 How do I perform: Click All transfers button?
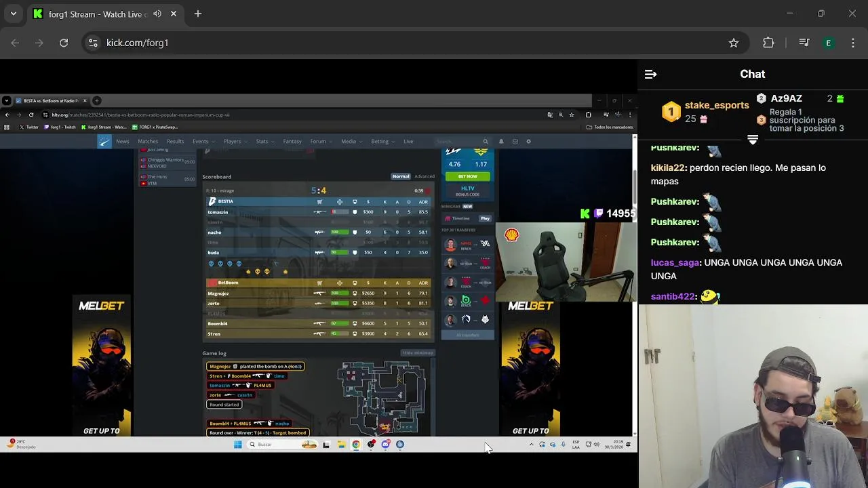(467, 335)
